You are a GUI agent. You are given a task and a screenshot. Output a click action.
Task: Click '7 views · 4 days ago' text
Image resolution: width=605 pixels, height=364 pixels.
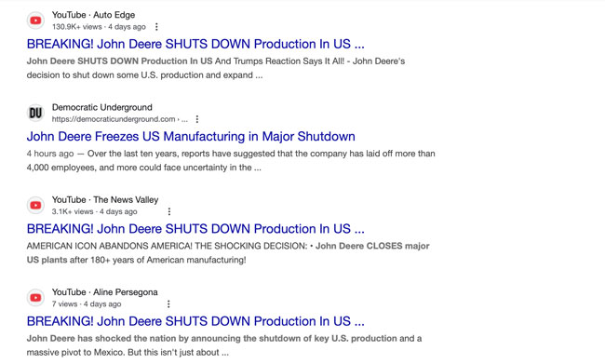[87, 304]
